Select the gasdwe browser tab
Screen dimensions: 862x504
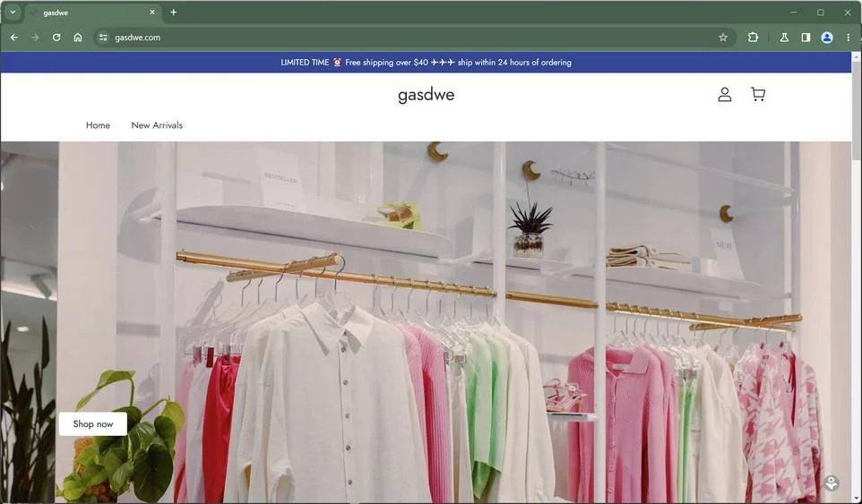(93, 12)
